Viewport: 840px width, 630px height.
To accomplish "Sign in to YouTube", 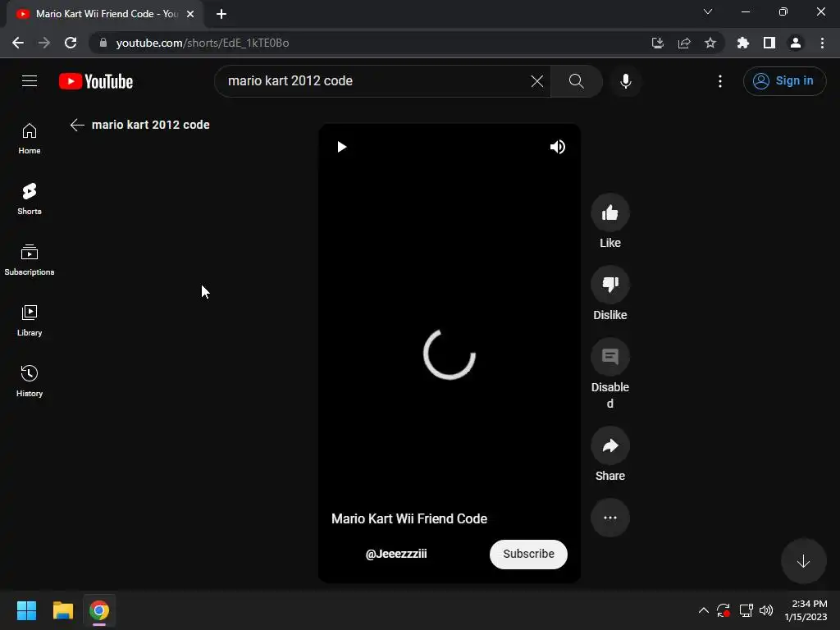I will coord(784,81).
